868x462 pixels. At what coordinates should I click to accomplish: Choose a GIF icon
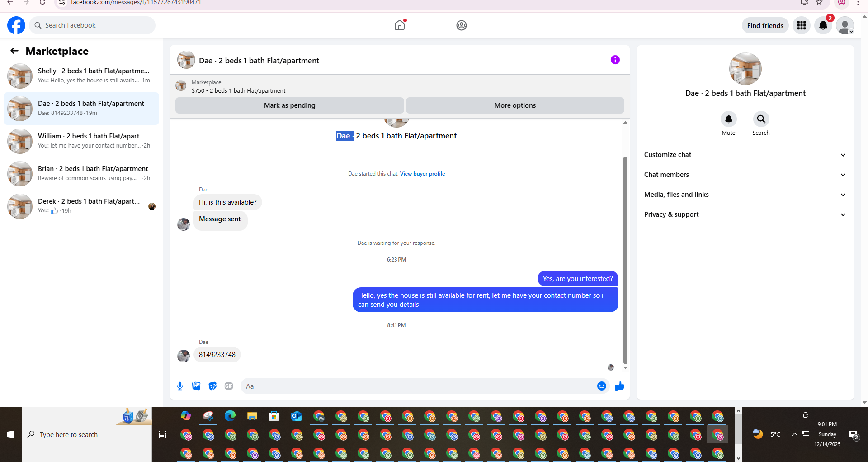[229, 386]
